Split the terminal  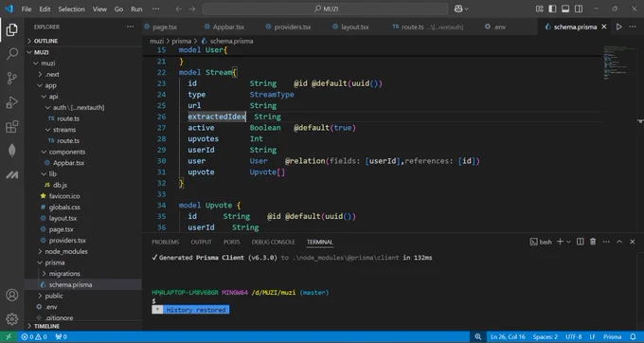click(580, 242)
